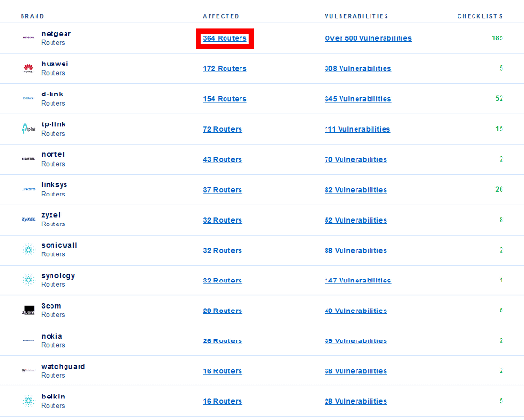
Task: Click the nokia brand name
Action: 51,336
